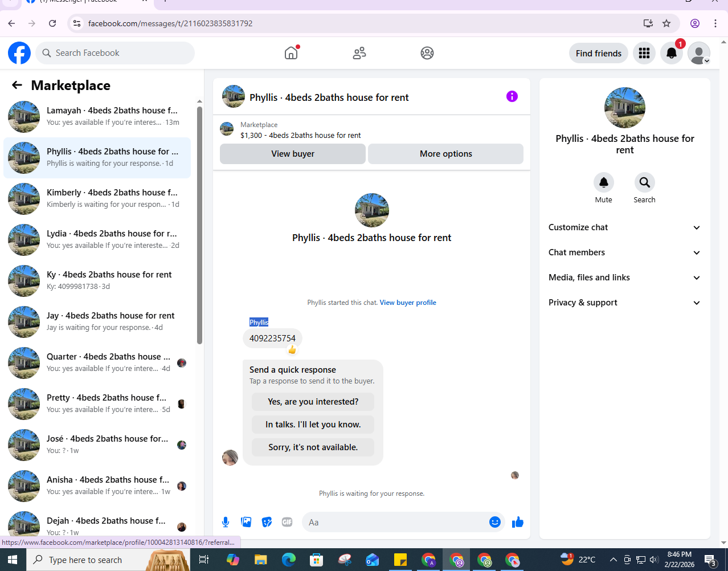This screenshot has height=571, width=728.
Task: Select 'Yes, are you interested?' quick response
Action: tap(313, 402)
